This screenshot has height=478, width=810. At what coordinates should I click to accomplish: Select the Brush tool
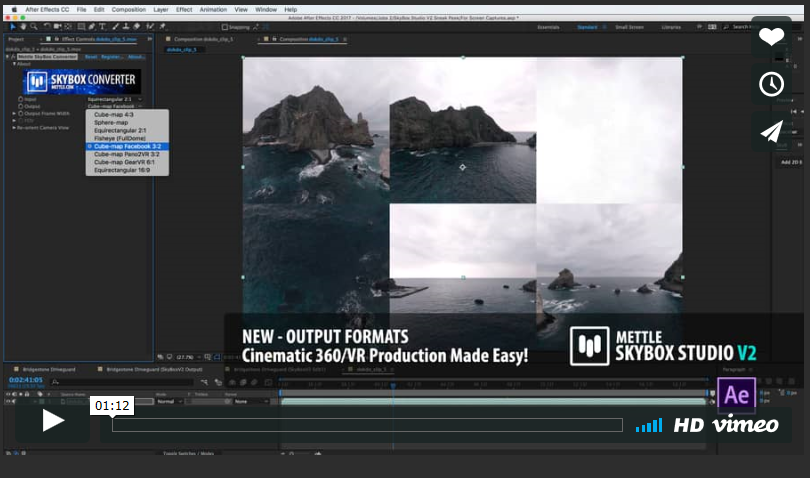[116, 26]
